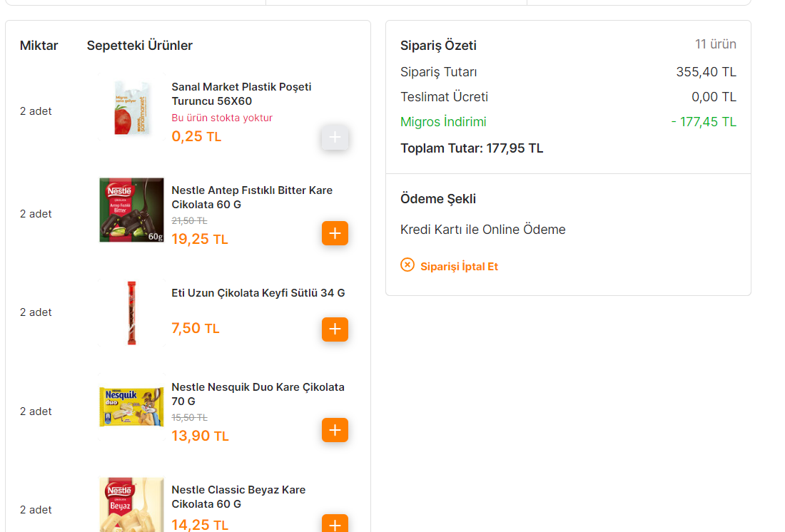Click disabled plus button for plastic bag
This screenshot has height=532, width=785.
[335, 137]
